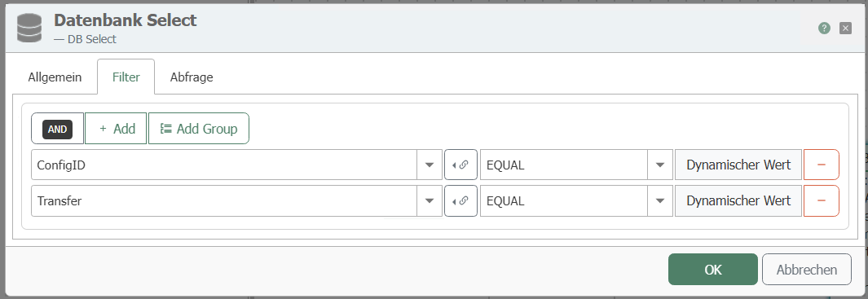The height and width of the screenshot is (299, 868).
Task: Click the help question mark icon
Action: coord(824,29)
